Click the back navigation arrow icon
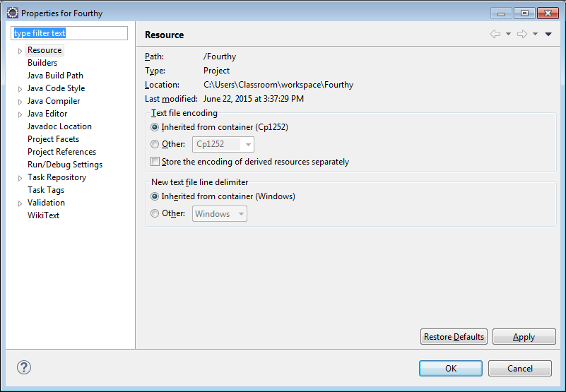Viewport: 566px width, 392px height. pos(495,34)
